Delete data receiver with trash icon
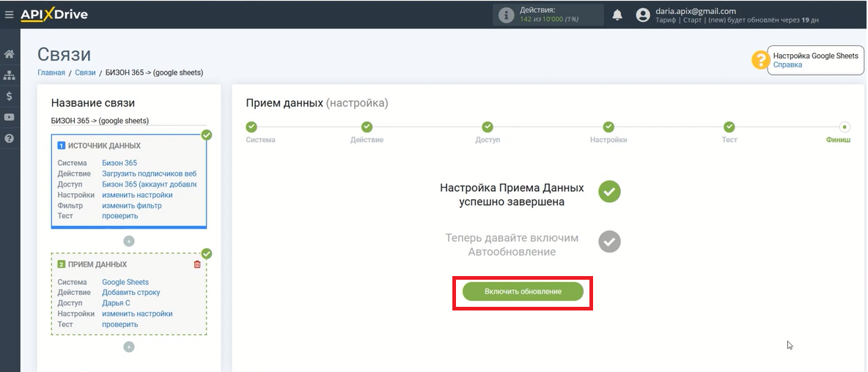 tap(197, 264)
